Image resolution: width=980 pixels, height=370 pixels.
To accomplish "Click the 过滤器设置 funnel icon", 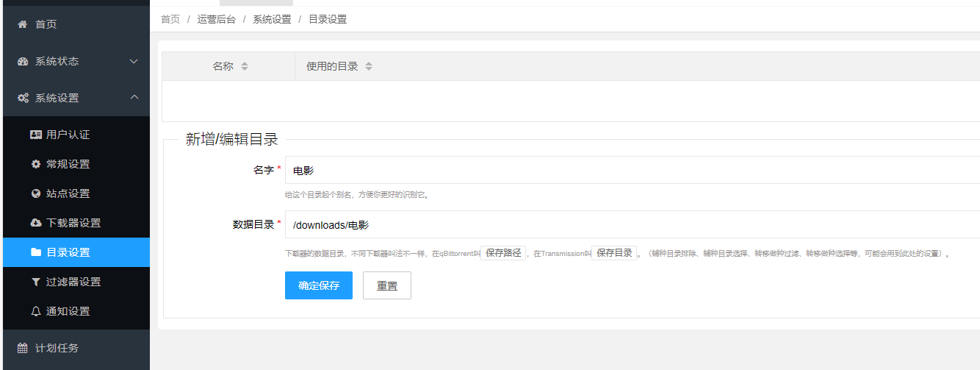I will [x=36, y=282].
